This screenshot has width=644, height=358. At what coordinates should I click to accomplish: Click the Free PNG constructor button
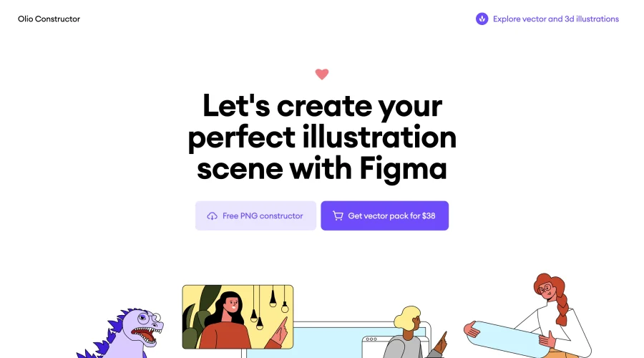pos(255,216)
